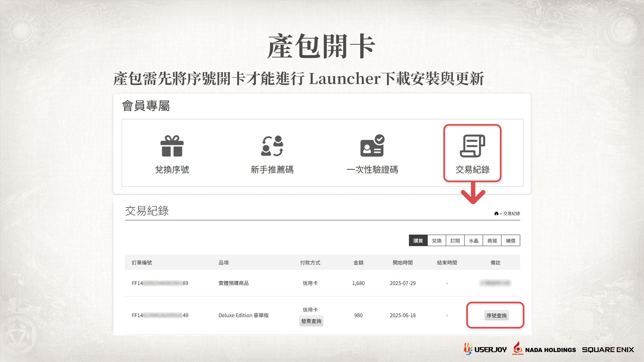Viewport: 644px width, 362px height.
Task: Click the USERJOY logo
Action: point(485,349)
